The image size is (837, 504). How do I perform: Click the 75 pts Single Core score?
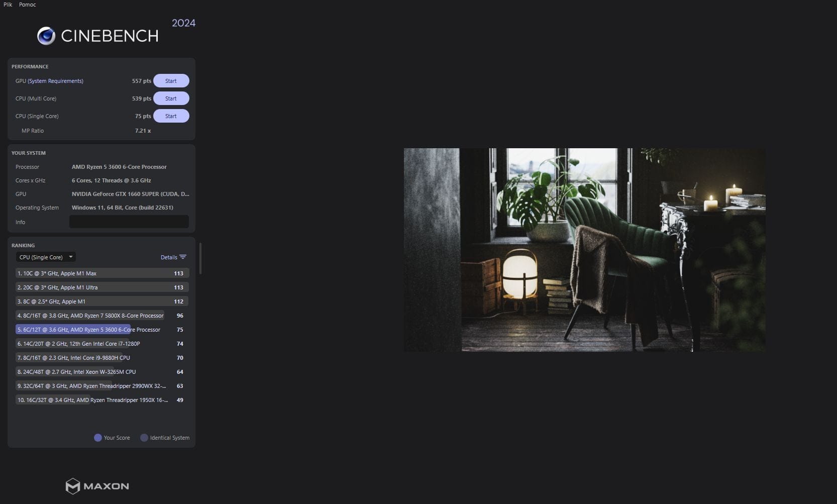click(143, 116)
